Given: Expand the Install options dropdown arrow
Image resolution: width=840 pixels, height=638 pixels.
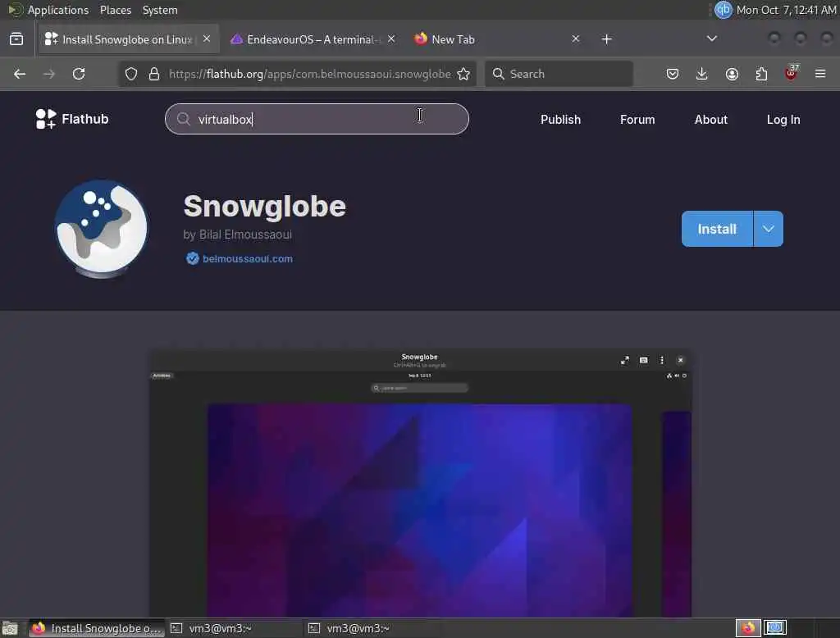Looking at the screenshot, I should 768,230.
